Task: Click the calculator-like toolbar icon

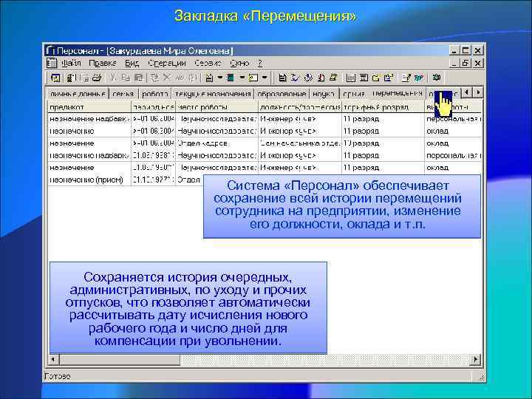Action: coord(364,78)
